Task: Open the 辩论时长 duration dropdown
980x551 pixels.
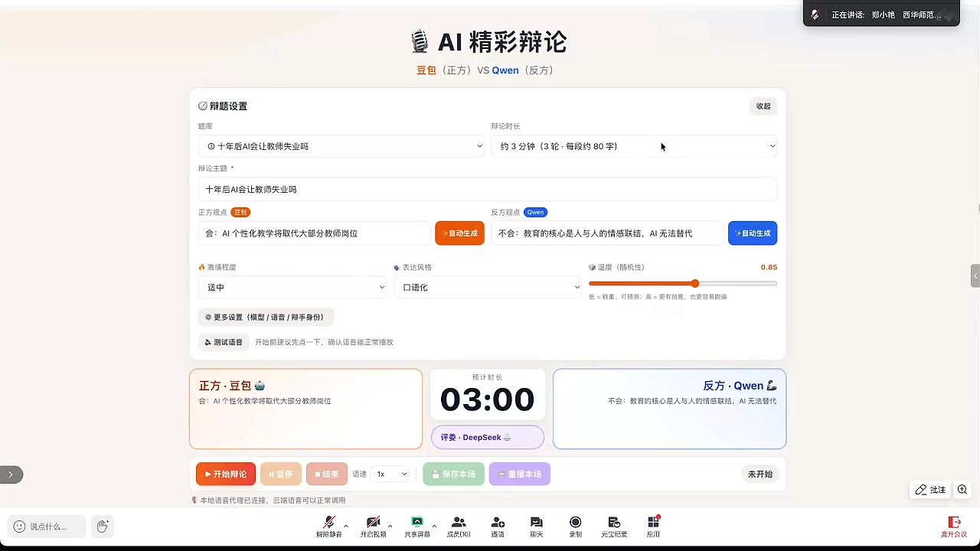Action: pyautogui.click(x=634, y=146)
